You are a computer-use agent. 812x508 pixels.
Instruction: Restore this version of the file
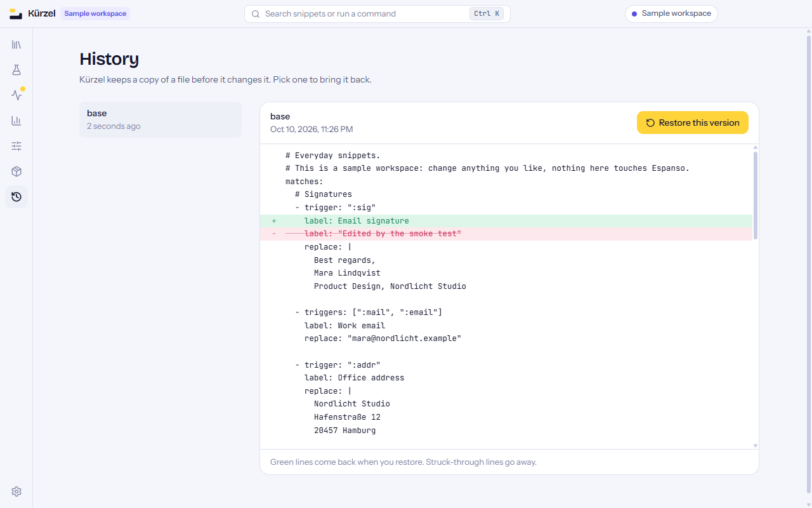(x=693, y=123)
